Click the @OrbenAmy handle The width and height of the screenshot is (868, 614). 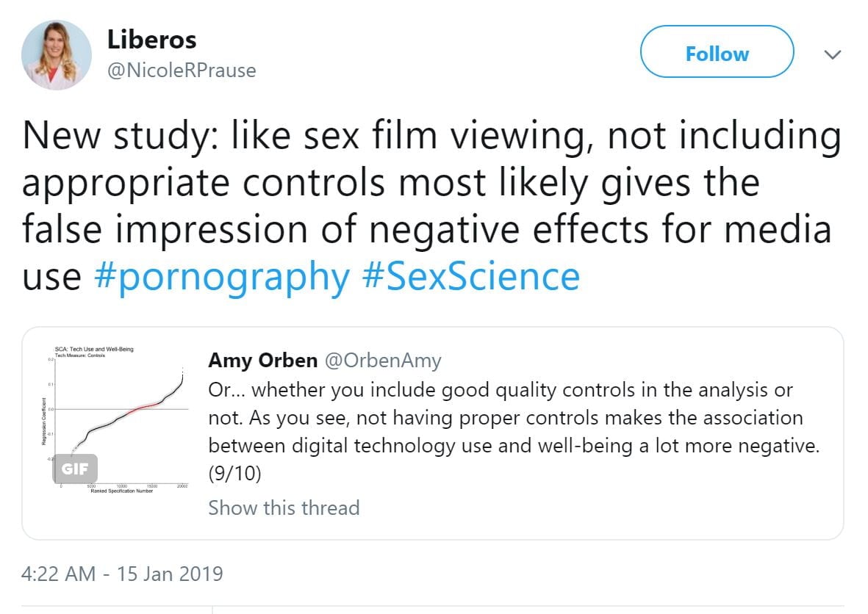383,361
